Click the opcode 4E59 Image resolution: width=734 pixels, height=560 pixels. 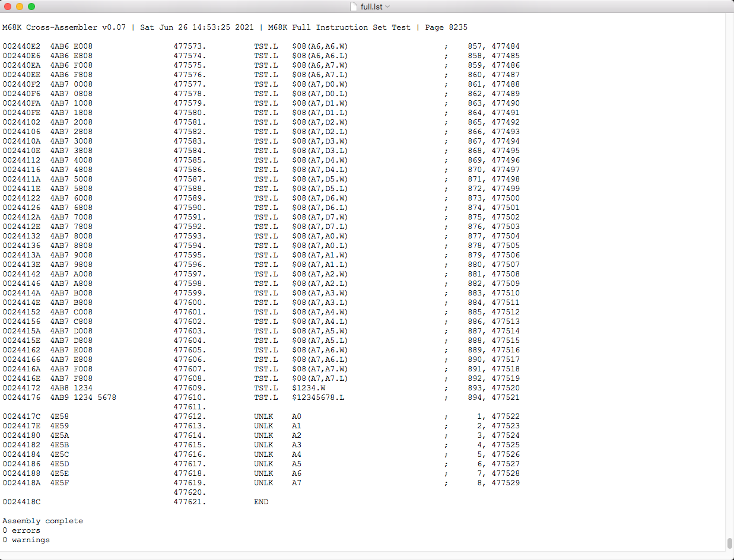59,426
